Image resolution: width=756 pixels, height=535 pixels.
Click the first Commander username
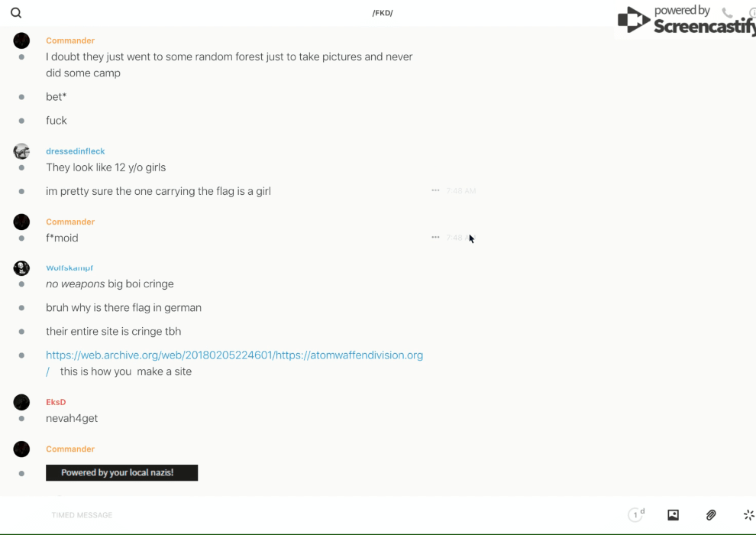70,41
